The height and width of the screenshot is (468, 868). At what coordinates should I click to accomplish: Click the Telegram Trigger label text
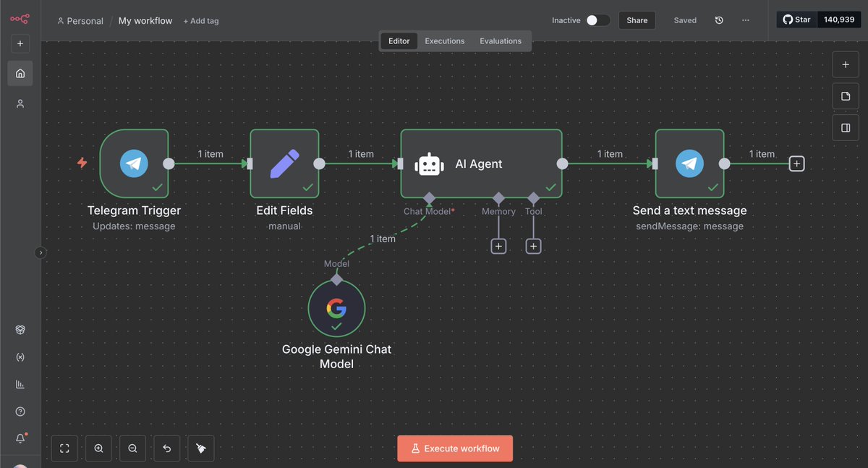click(134, 210)
